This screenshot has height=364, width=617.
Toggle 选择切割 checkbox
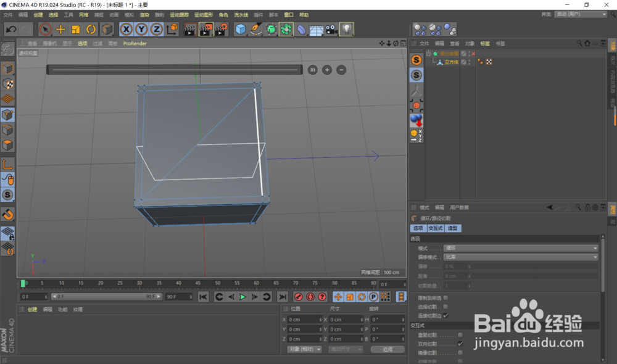pos(445,307)
